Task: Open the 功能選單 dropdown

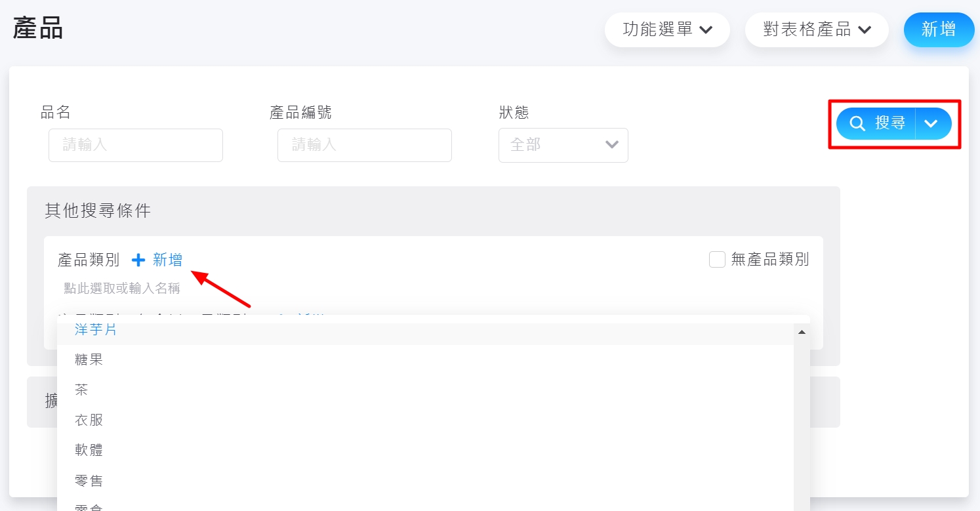Action: 667,30
